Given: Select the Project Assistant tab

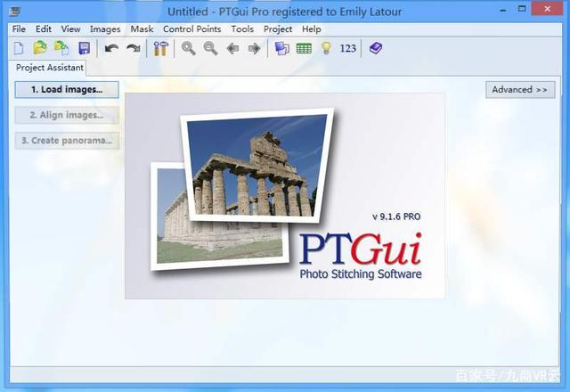Looking at the screenshot, I should [50, 68].
